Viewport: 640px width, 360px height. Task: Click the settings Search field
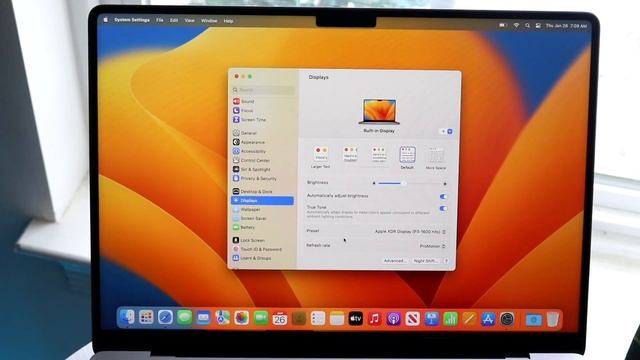263,89
